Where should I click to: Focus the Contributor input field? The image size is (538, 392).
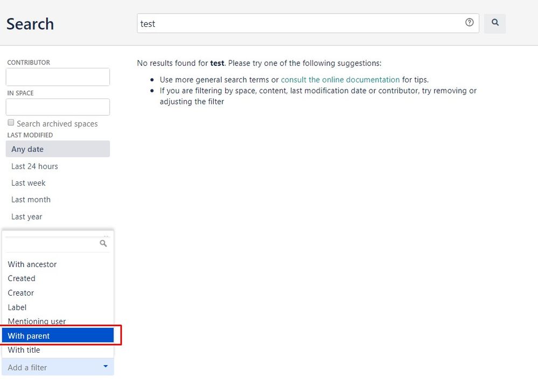point(58,77)
